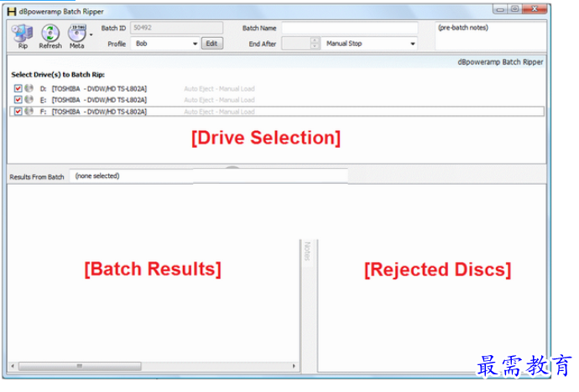Viewport: 579px width, 392px height.
Task: Click Auto Eject - Manual Load for drive F:
Action: [219, 111]
